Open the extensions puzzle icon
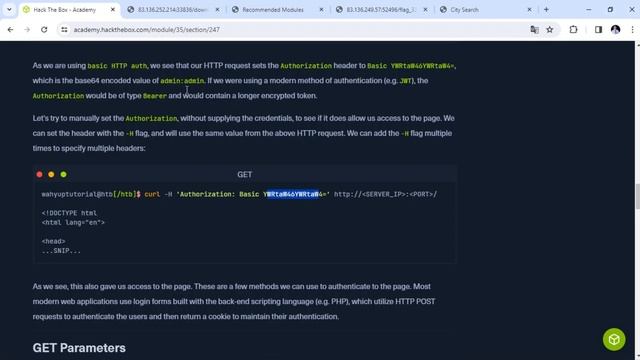 pos(573,29)
